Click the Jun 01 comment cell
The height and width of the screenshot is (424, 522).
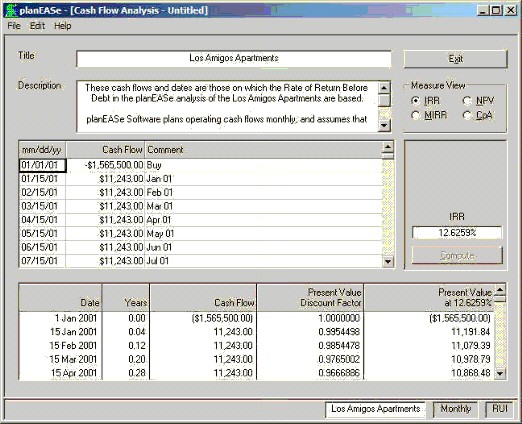point(263,247)
